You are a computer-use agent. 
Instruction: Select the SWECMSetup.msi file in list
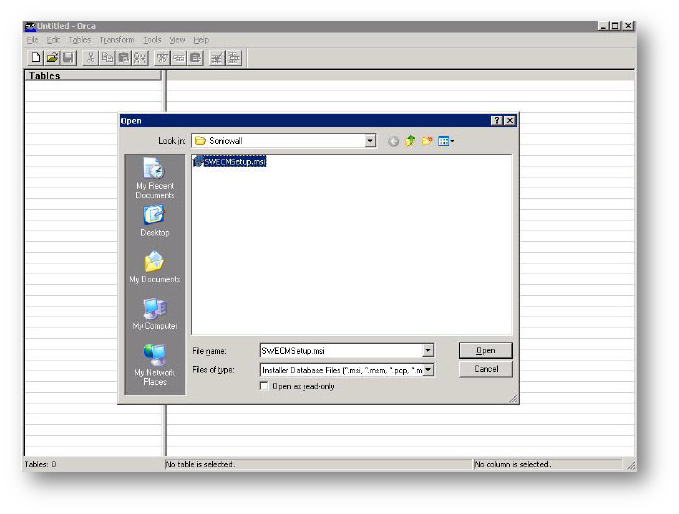click(x=230, y=162)
